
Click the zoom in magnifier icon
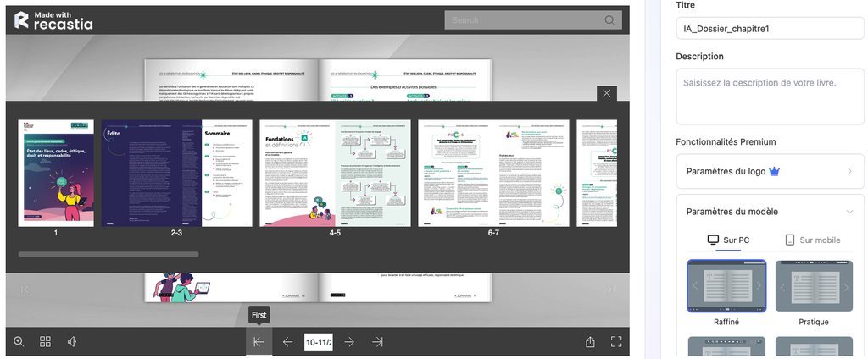19,342
